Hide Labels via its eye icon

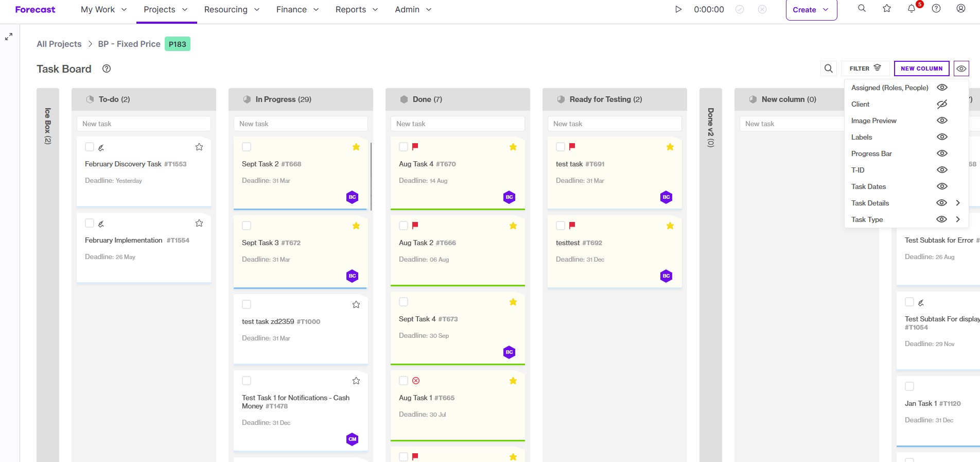[x=942, y=137]
